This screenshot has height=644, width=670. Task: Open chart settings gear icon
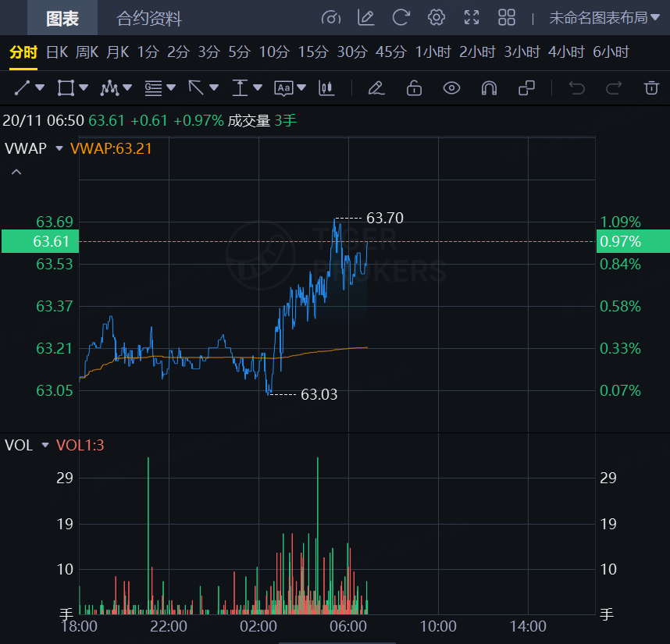pyautogui.click(x=437, y=17)
